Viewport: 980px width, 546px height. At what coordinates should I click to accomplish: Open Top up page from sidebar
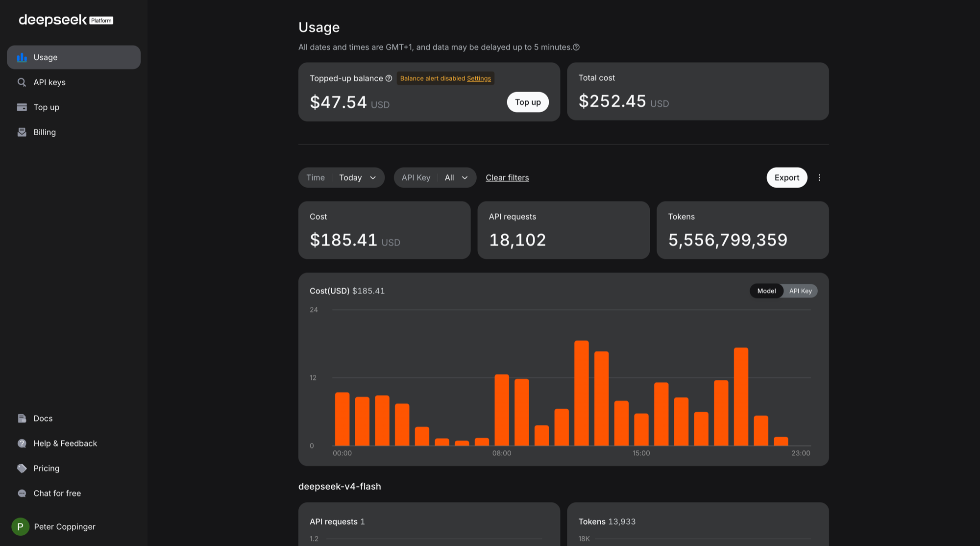click(x=73, y=107)
